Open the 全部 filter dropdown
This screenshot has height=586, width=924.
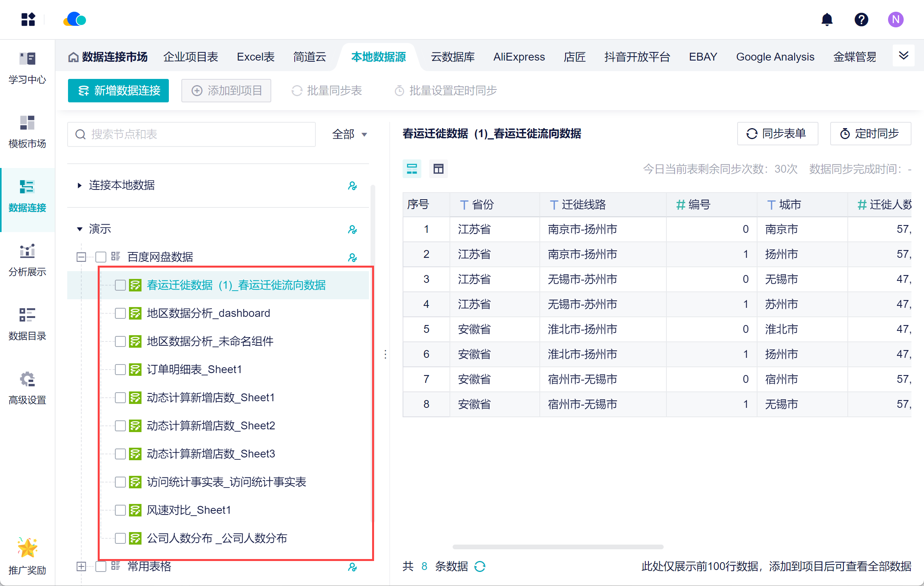coord(350,134)
